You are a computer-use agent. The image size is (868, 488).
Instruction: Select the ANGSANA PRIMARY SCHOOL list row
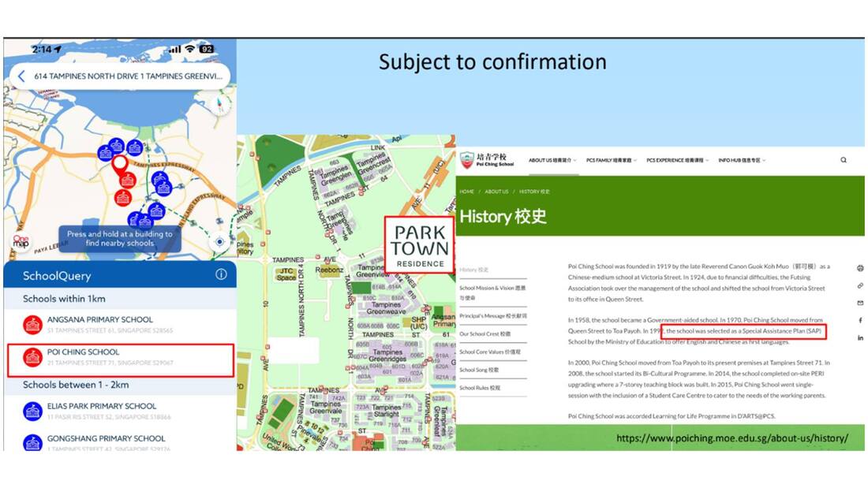click(x=120, y=325)
